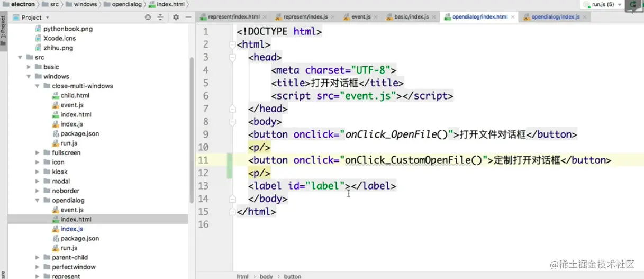Select run.js under opendialog folder

point(69,248)
